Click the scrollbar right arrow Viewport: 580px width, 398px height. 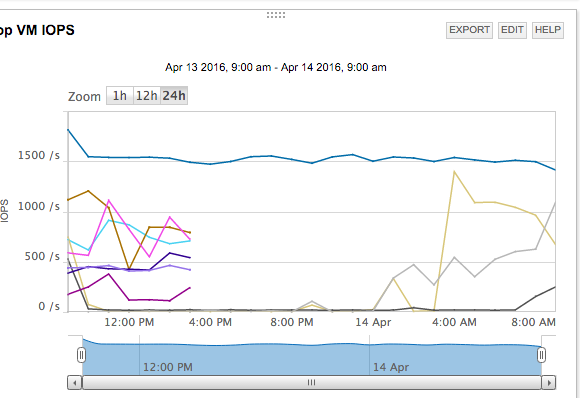click(x=549, y=382)
